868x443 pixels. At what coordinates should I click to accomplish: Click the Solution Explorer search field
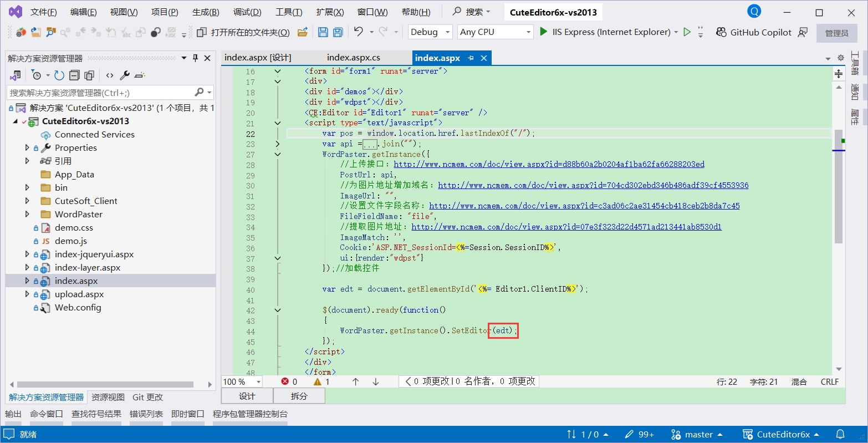tap(100, 93)
